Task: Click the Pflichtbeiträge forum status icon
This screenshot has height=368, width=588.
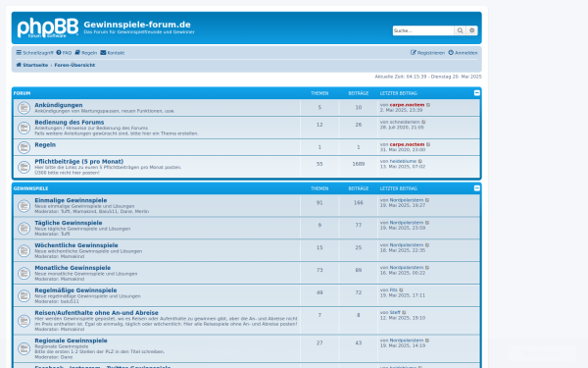Action: pyautogui.click(x=24, y=167)
